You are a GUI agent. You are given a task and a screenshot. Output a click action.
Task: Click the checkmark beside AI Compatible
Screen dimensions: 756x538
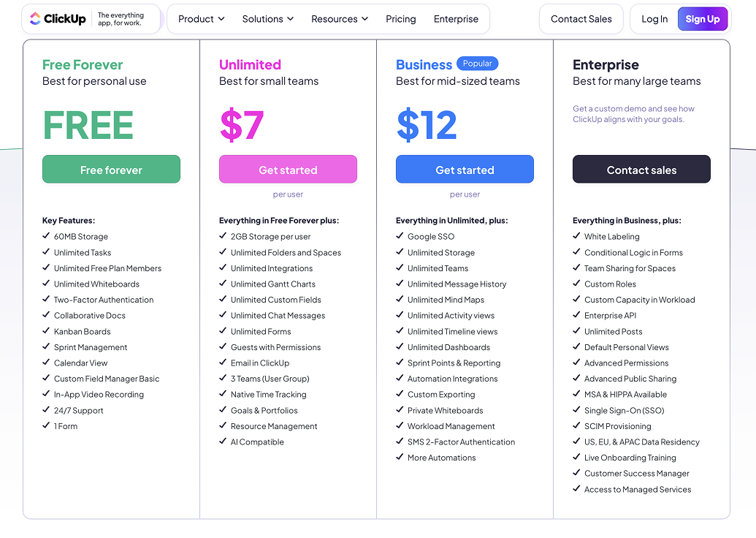click(x=222, y=441)
